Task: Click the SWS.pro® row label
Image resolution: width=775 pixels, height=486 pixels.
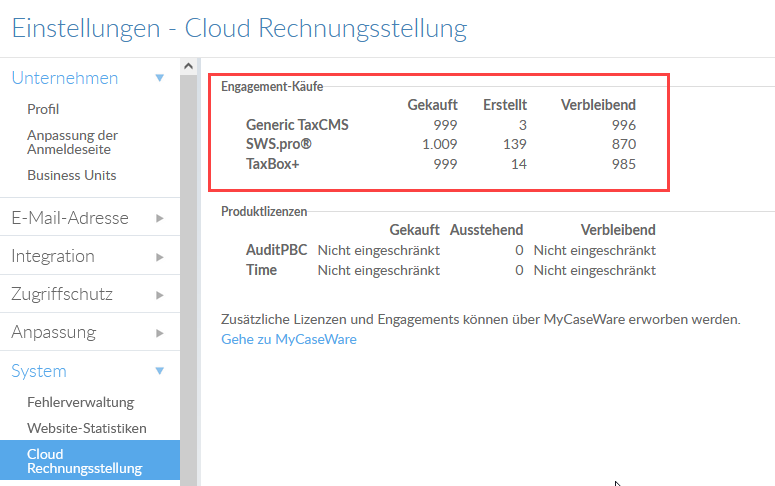Action: coord(279,144)
